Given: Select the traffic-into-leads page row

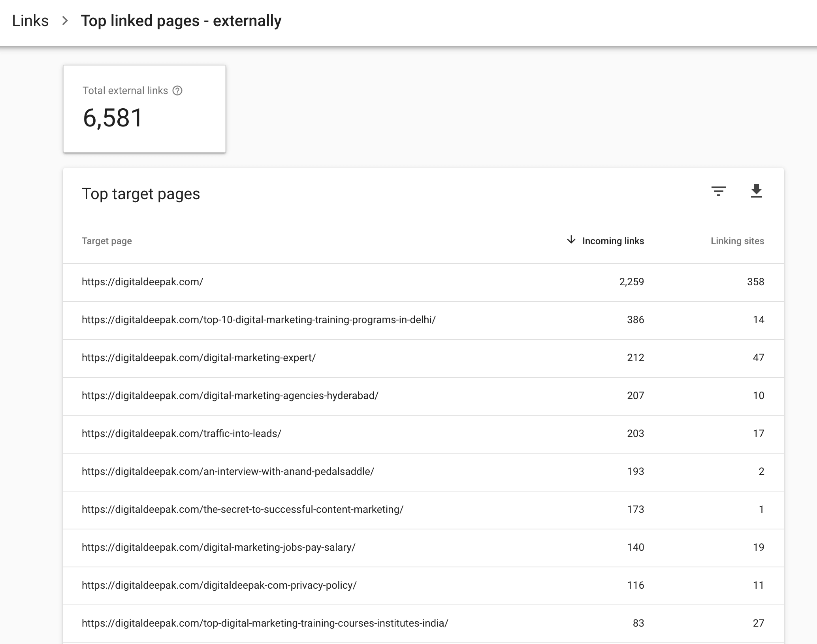Looking at the screenshot, I should tap(181, 433).
